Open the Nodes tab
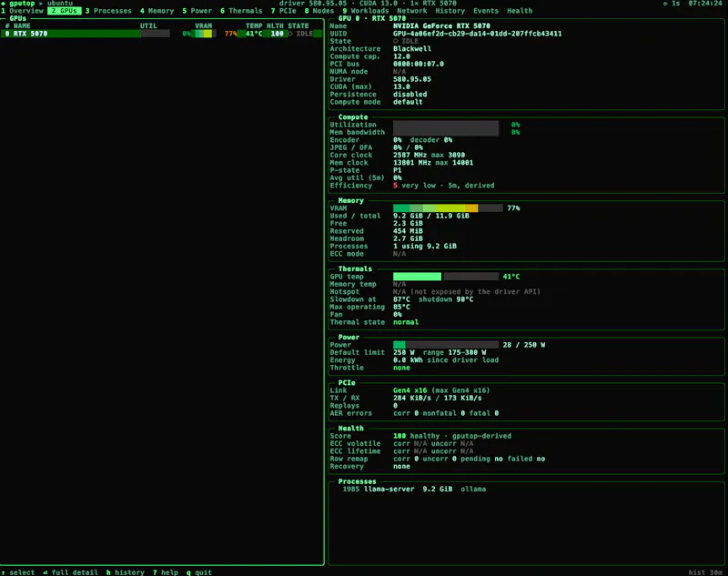This screenshot has height=576, width=728. point(319,11)
